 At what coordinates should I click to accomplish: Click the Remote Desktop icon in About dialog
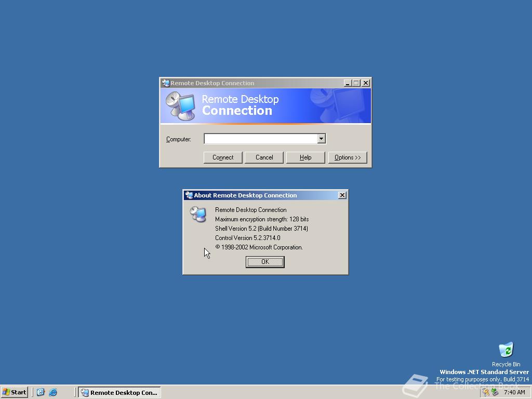(198, 214)
